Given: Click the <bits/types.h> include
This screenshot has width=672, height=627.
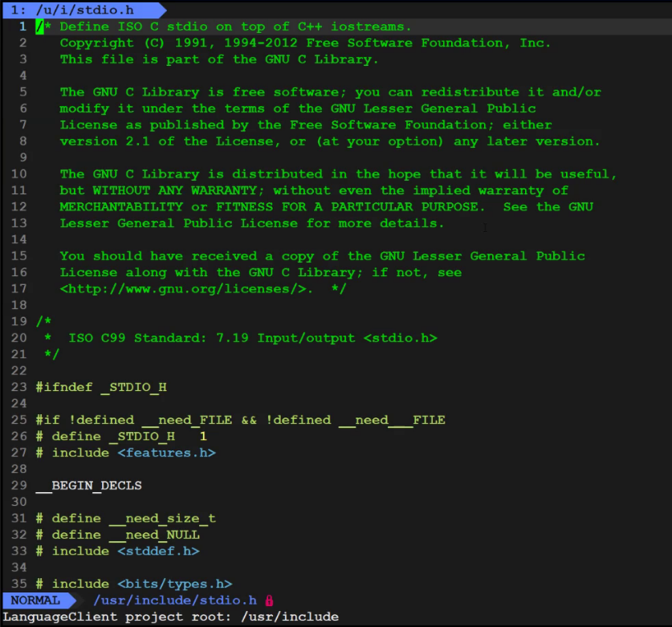Looking at the screenshot, I should [x=174, y=584].
